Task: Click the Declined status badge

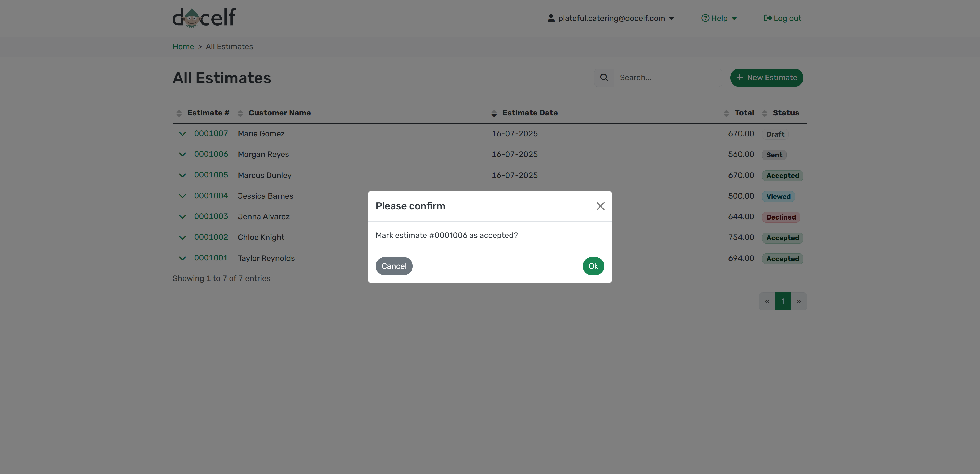Action: point(781,217)
